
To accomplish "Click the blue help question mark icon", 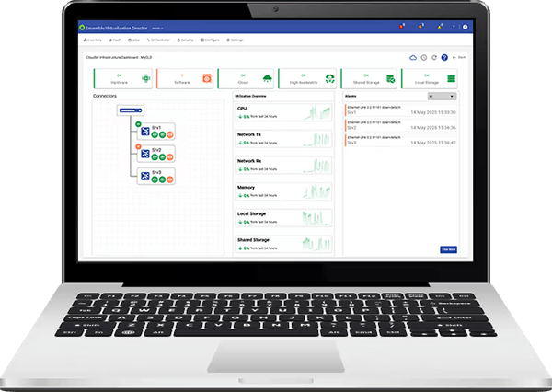I will coord(444,57).
